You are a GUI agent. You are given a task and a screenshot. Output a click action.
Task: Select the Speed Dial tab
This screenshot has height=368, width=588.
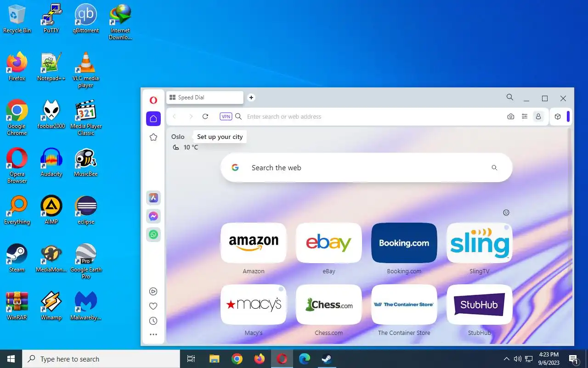[x=204, y=98]
